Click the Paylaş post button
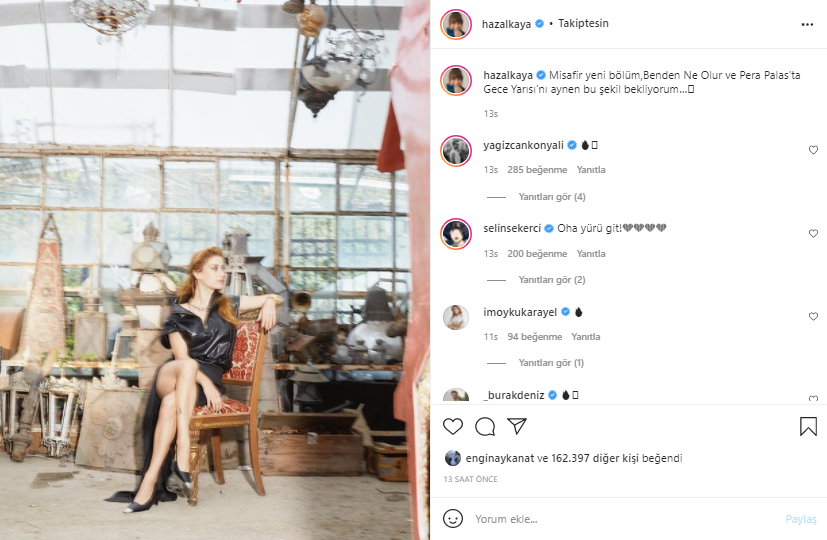Screen dimensions: 827x540 click(x=800, y=519)
